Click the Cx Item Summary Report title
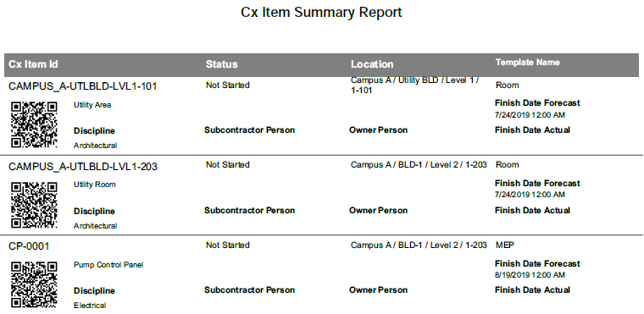The height and width of the screenshot is (314, 644). click(x=321, y=13)
